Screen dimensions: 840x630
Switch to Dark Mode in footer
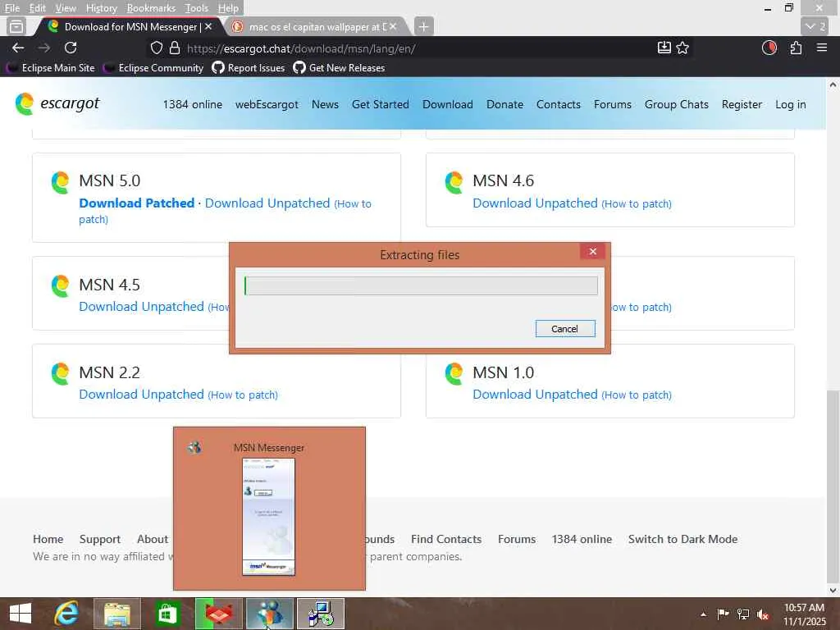pyautogui.click(x=682, y=539)
